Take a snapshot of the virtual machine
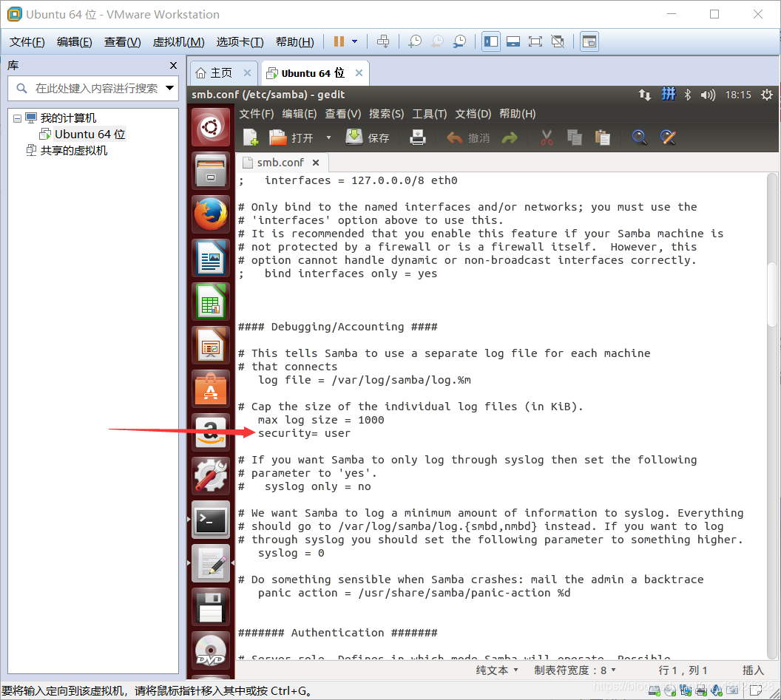Image resolution: width=781 pixels, height=700 pixels. click(414, 42)
